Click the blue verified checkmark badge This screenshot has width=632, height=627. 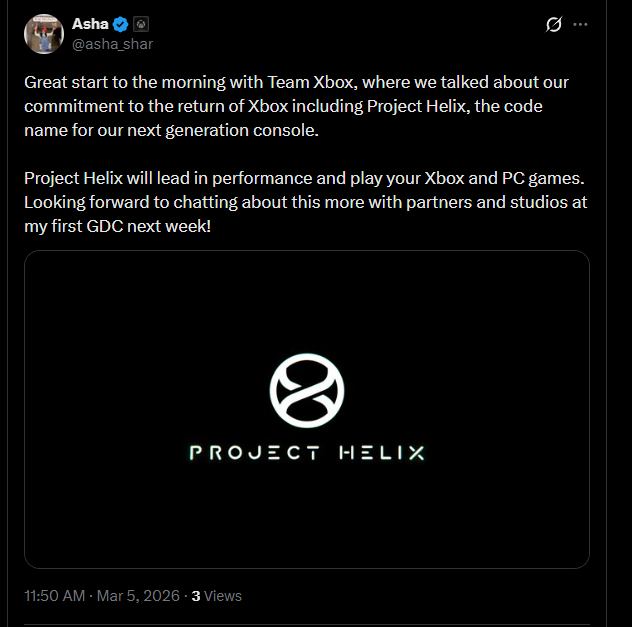(122, 24)
